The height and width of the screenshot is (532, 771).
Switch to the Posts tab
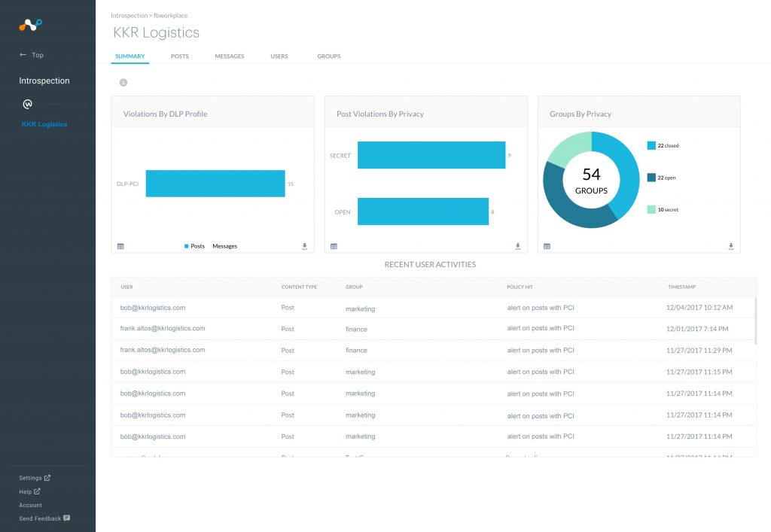[x=179, y=56]
